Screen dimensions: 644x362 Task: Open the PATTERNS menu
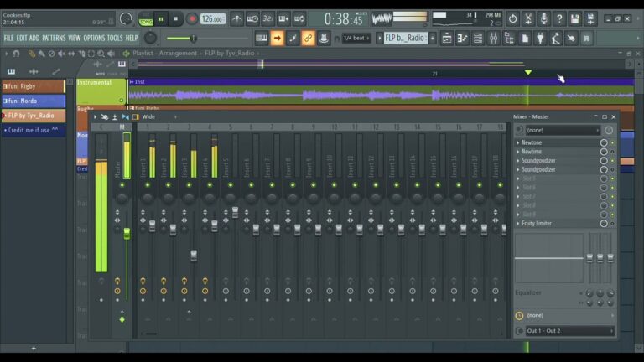click(54, 39)
